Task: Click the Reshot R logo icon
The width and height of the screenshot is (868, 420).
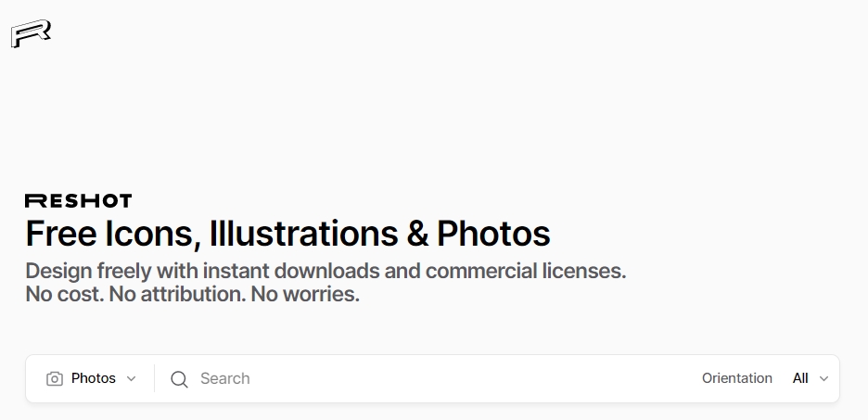Action: [31, 34]
